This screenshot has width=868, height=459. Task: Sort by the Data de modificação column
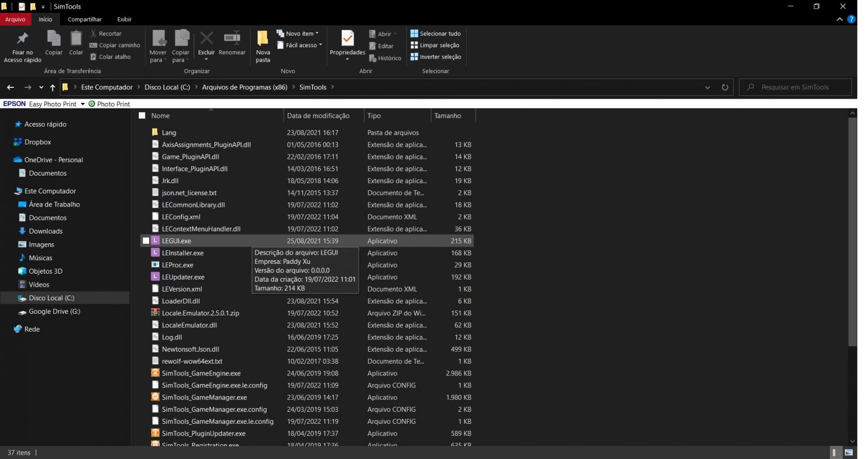(x=323, y=115)
